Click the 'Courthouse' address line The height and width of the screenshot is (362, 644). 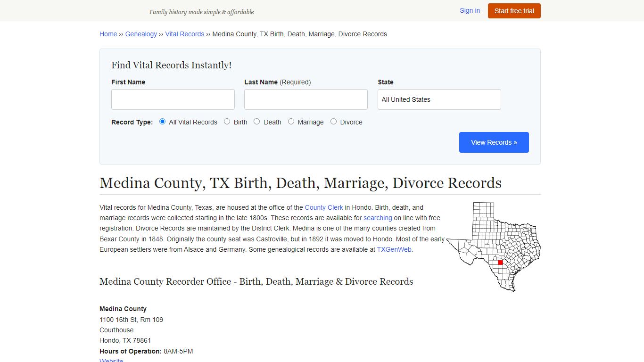[116, 330]
